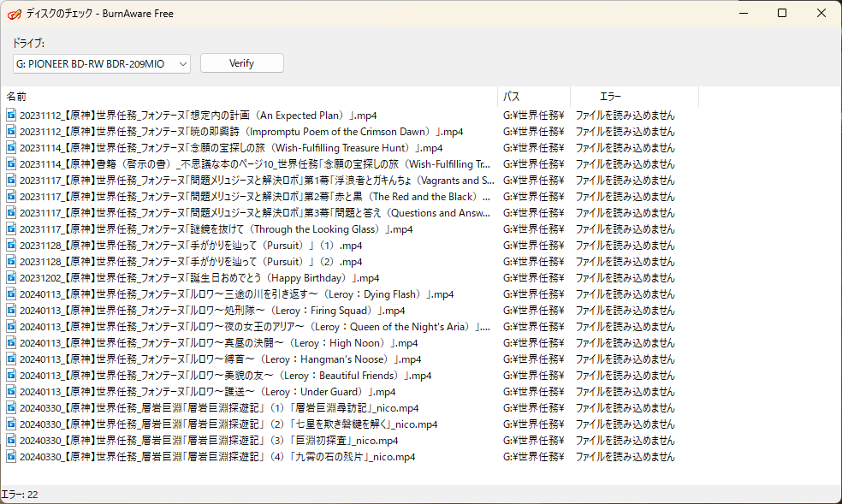Click error text in 'Firing Squad' row
Screen dimensions: 842x504
point(625,311)
